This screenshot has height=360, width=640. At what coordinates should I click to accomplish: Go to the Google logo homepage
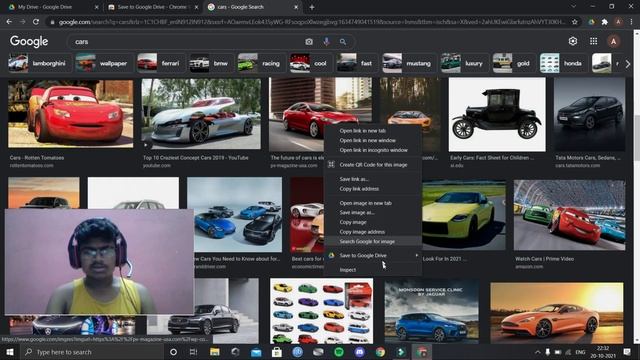pos(29,41)
